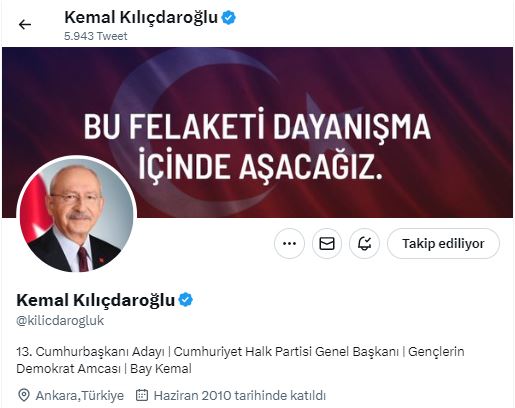The image size is (515, 408).
Task: Click the '5.943 Tweet' count label
Action: (x=96, y=36)
